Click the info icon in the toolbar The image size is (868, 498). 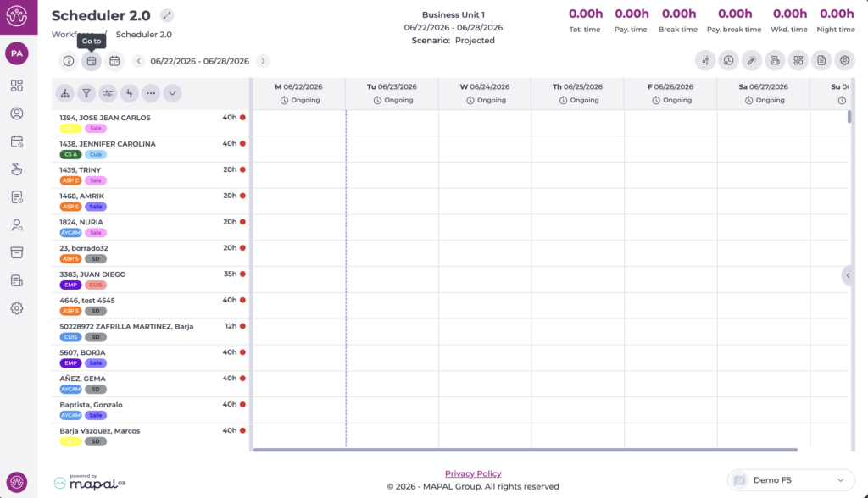(x=68, y=61)
